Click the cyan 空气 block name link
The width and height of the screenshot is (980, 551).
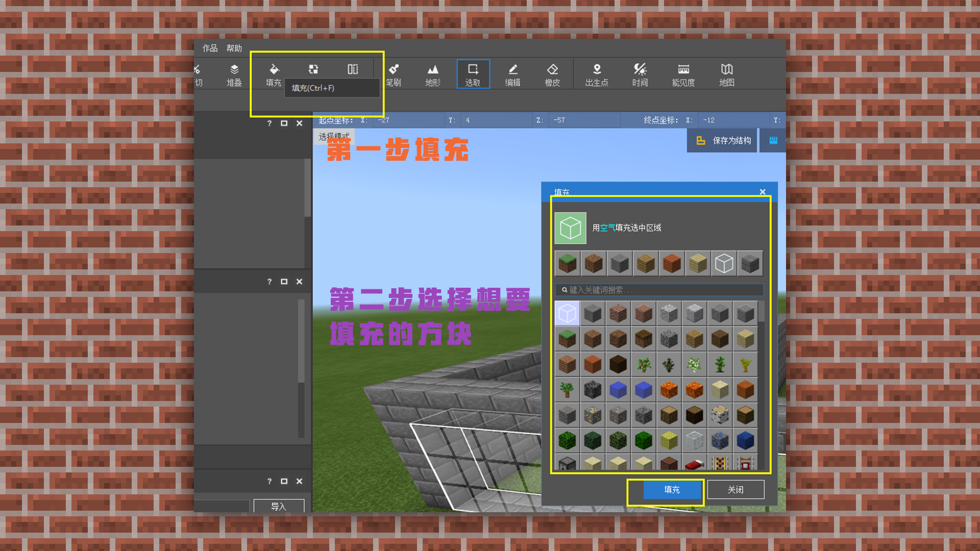tap(607, 228)
